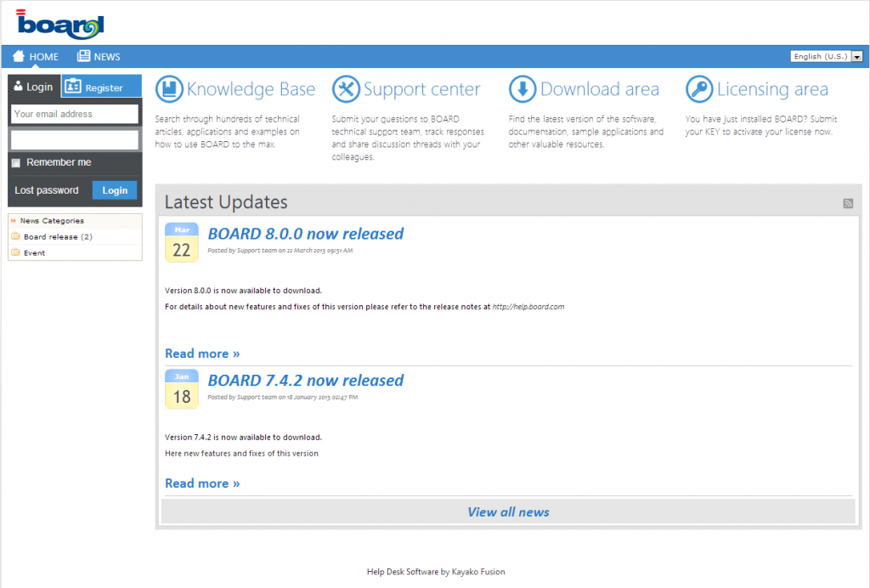Click the Here new features and fixes text

241,453
